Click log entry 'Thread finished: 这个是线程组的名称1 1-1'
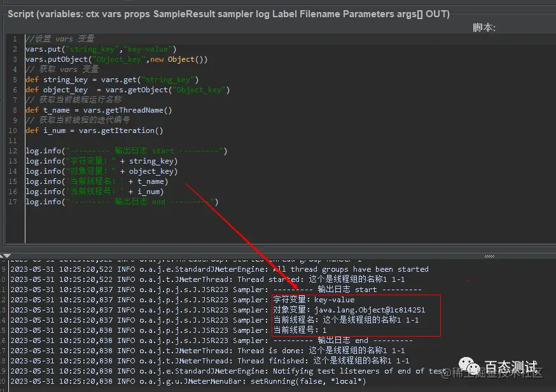556x392 pixels. click(209, 361)
